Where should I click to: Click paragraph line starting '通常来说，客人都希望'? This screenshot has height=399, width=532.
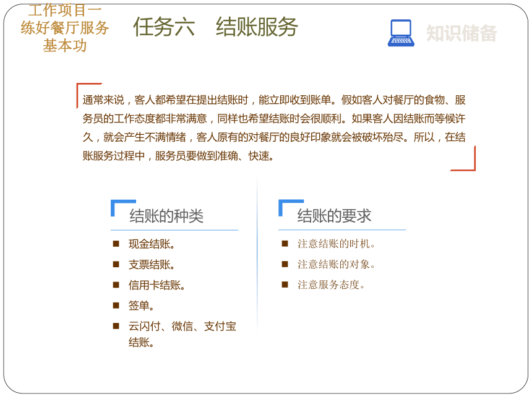[x=274, y=100]
